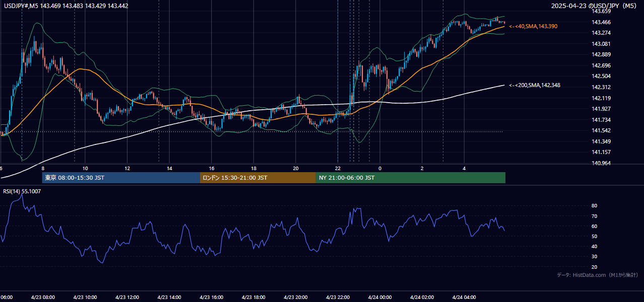Click hour label 0 below the price chart

pos(380,168)
